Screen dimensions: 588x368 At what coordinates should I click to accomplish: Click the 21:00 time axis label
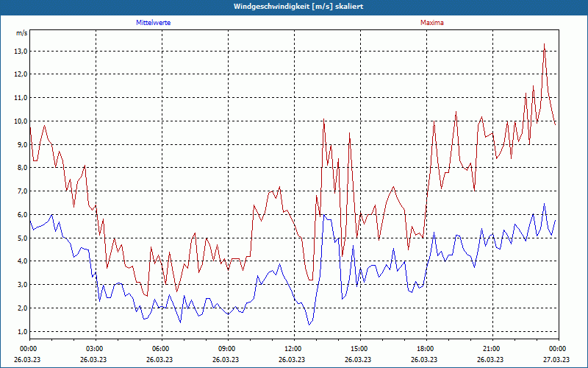pos(492,349)
